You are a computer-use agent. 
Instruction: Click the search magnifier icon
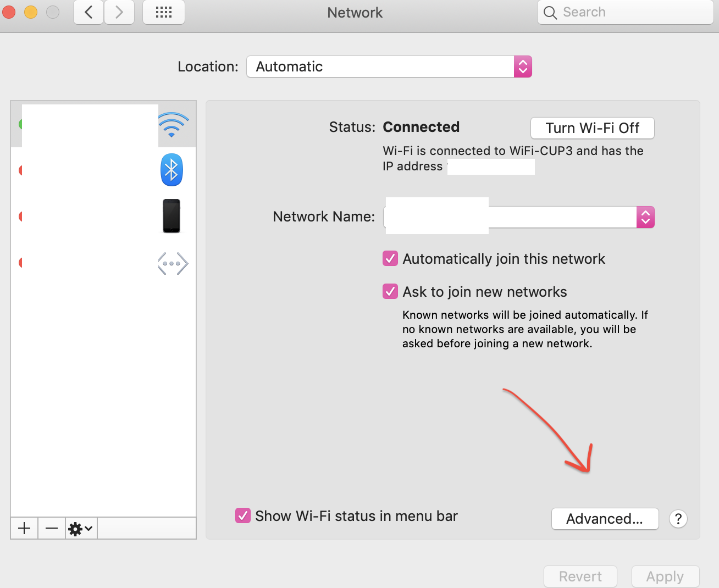(550, 12)
